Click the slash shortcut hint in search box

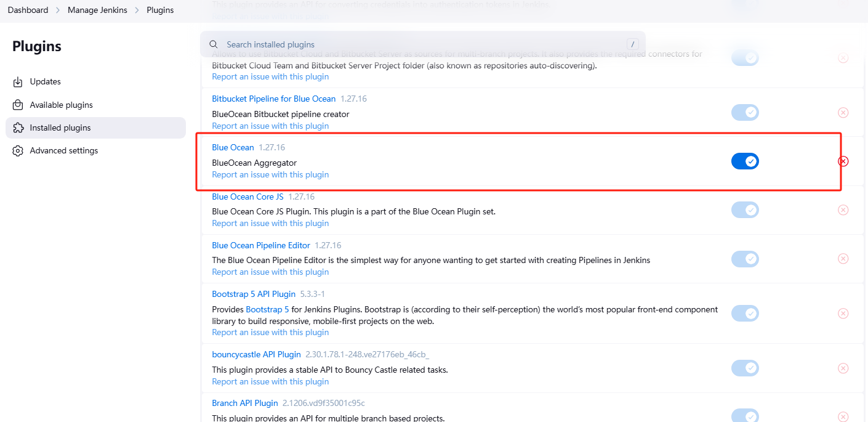click(632, 44)
